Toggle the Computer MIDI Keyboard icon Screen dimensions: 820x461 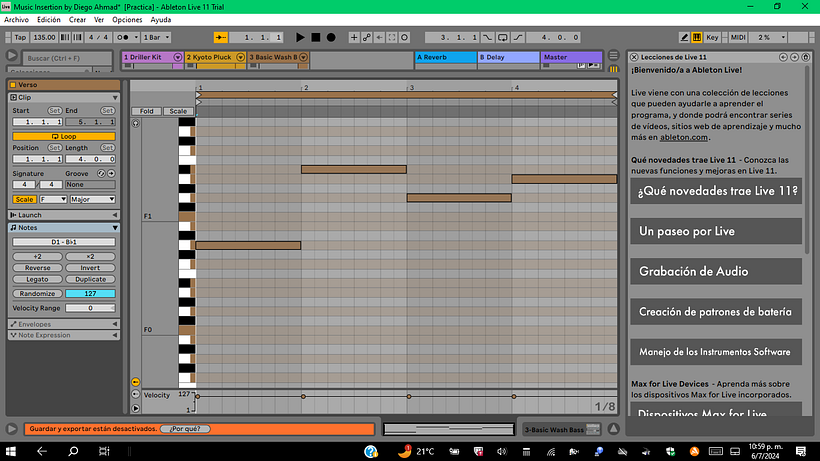point(697,37)
